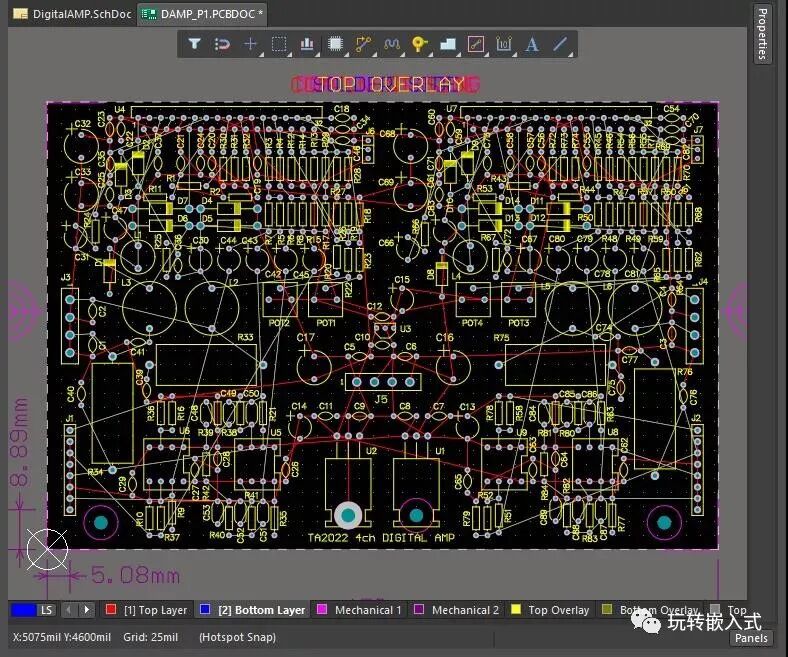Click the olive Bottom Overlay color swatch
The width and height of the screenshot is (788, 657).
pyautogui.click(x=607, y=609)
